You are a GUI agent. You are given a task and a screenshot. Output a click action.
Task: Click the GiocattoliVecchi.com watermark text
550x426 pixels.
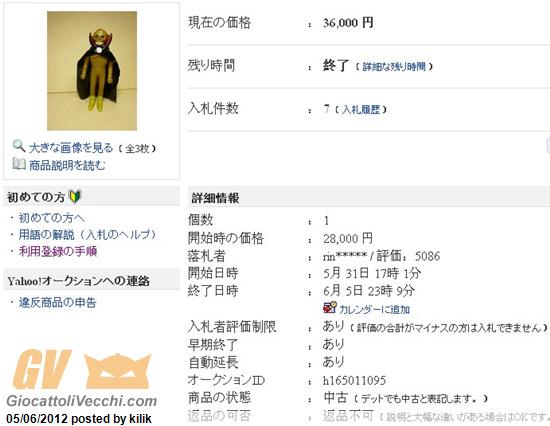point(81,401)
